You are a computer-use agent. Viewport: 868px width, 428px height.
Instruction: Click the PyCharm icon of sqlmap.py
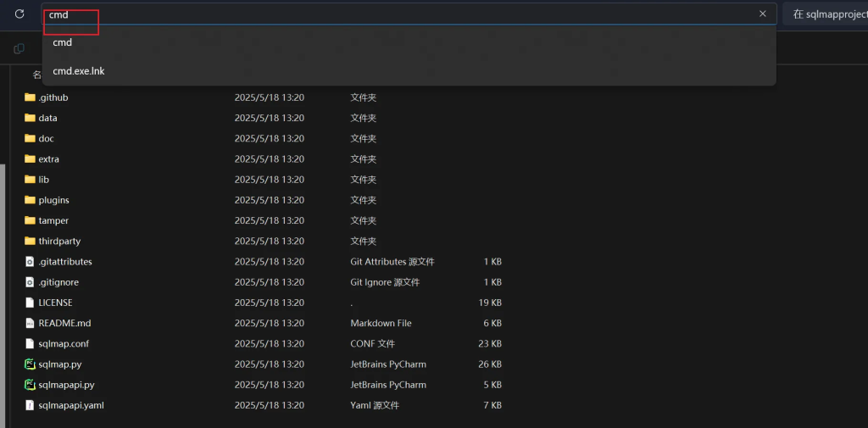coord(30,364)
